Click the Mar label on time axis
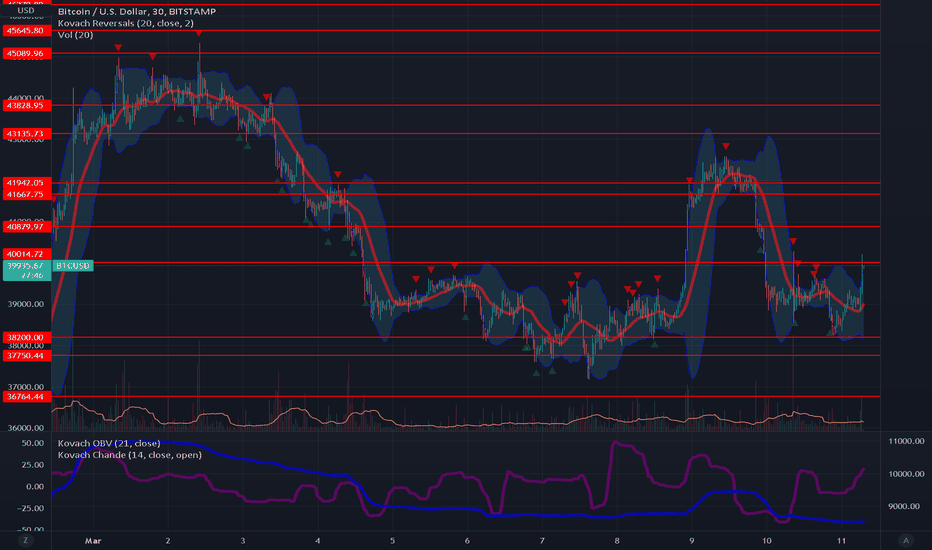932x550 pixels. 93,541
